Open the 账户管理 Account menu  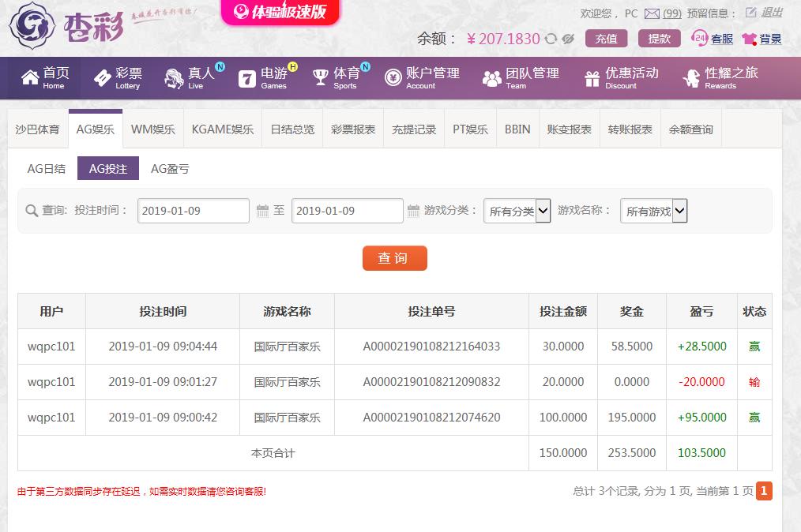click(422, 78)
